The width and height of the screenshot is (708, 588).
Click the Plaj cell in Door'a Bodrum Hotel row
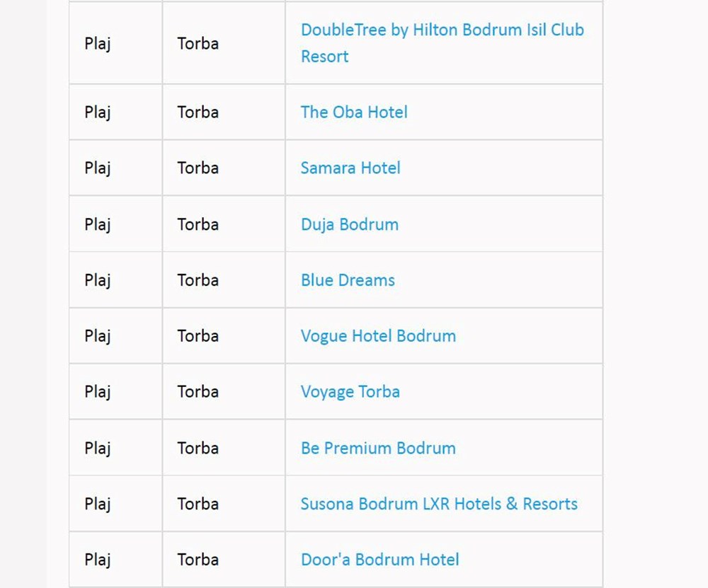pos(98,560)
